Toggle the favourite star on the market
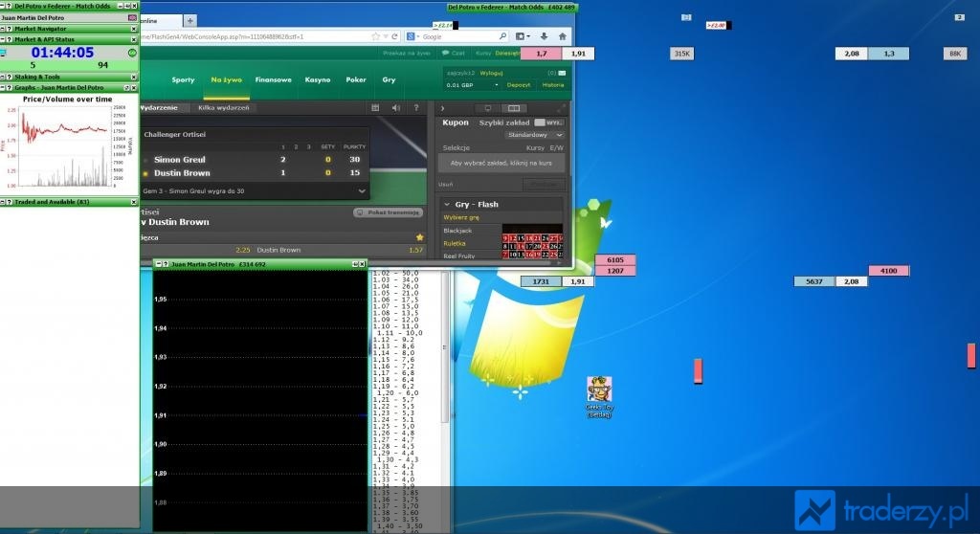The image size is (980, 534). 420,237
